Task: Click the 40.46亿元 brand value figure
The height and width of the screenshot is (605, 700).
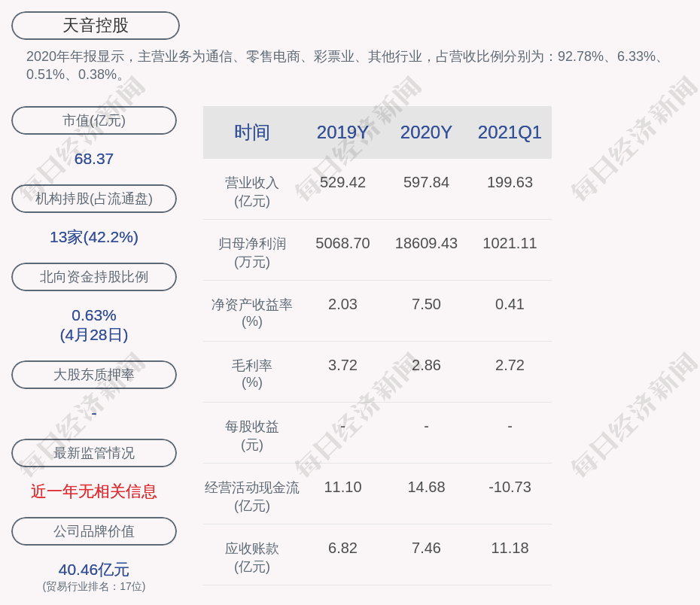Action: (x=94, y=570)
